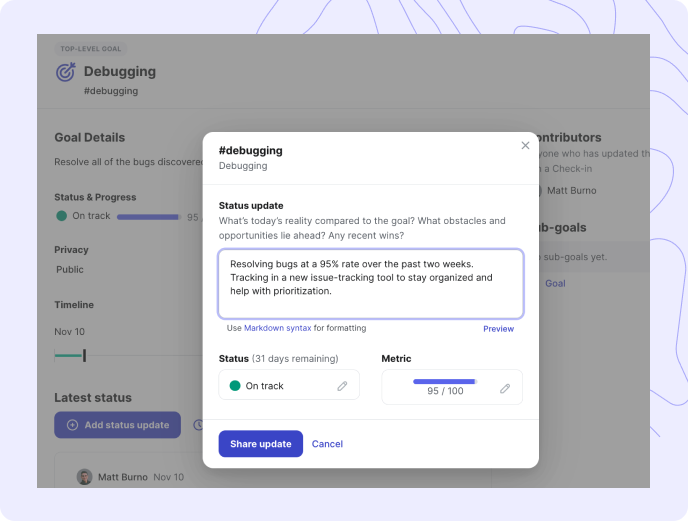The image size is (688, 521).
Task: Preview the status update text
Action: pos(498,329)
